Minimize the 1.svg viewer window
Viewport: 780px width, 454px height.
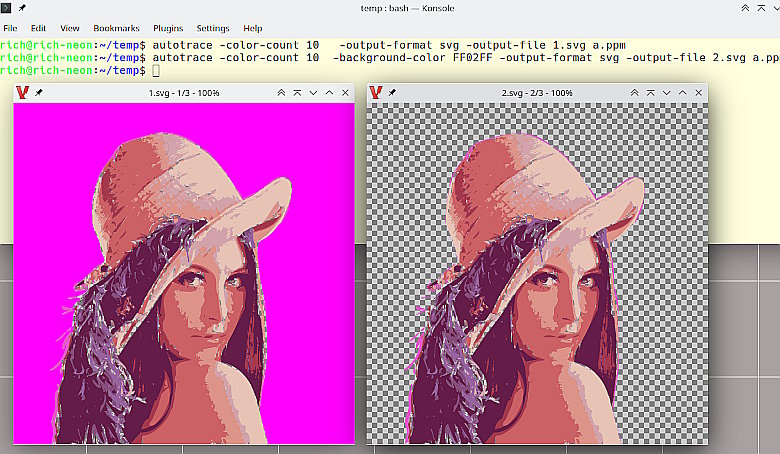[x=313, y=92]
